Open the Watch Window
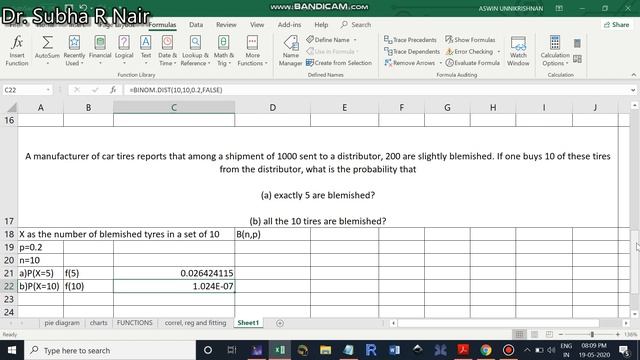Image resolution: width=640 pixels, height=360 pixels. (x=518, y=51)
